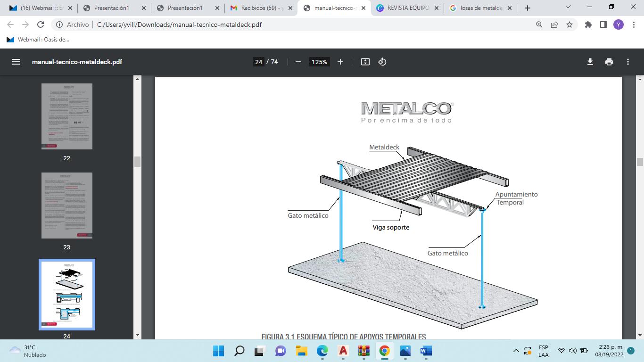The image size is (644, 362).
Task: Open the volume control in system tray
Action: [573, 351]
